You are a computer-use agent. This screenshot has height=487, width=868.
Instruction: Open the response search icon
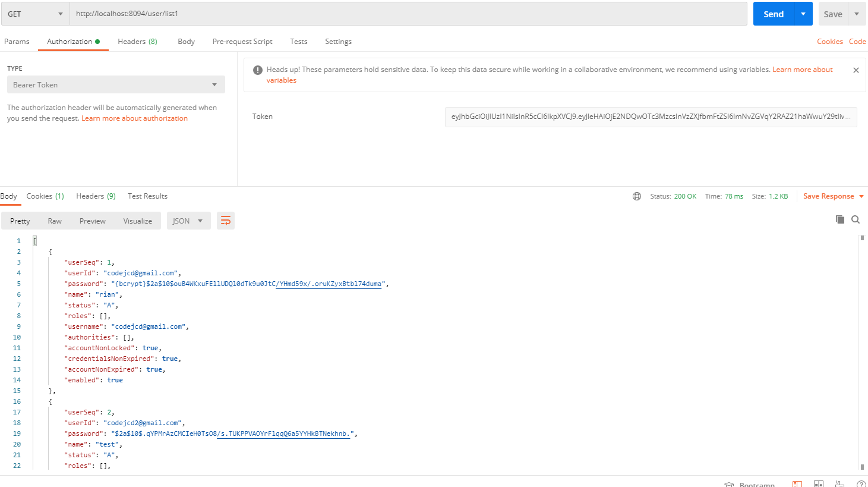856,219
